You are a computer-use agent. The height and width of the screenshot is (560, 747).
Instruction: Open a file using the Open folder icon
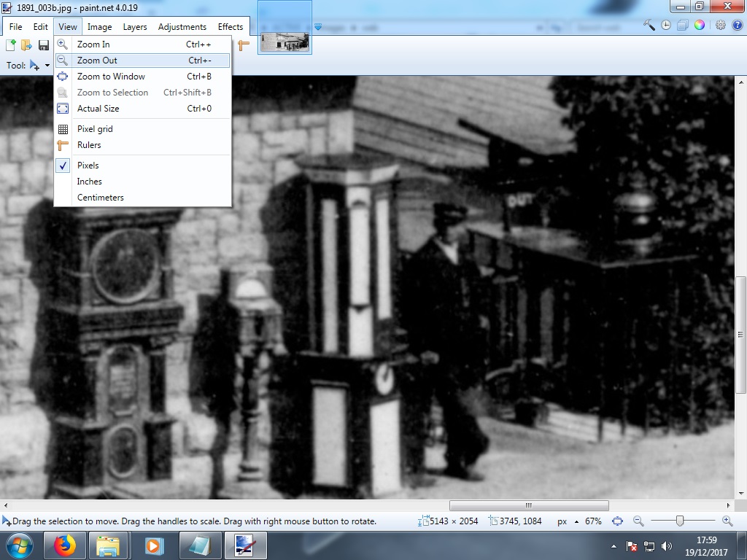tap(27, 44)
